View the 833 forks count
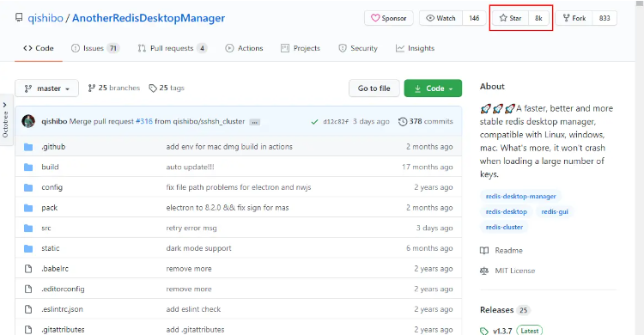The height and width of the screenshot is (335, 644). coord(605,18)
